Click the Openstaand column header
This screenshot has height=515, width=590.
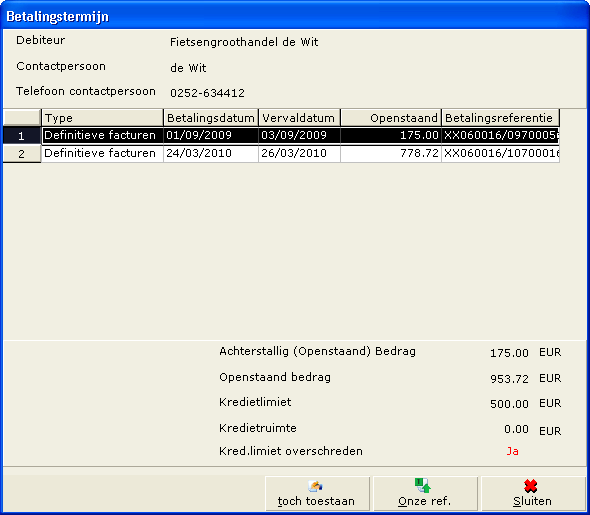click(391, 118)
